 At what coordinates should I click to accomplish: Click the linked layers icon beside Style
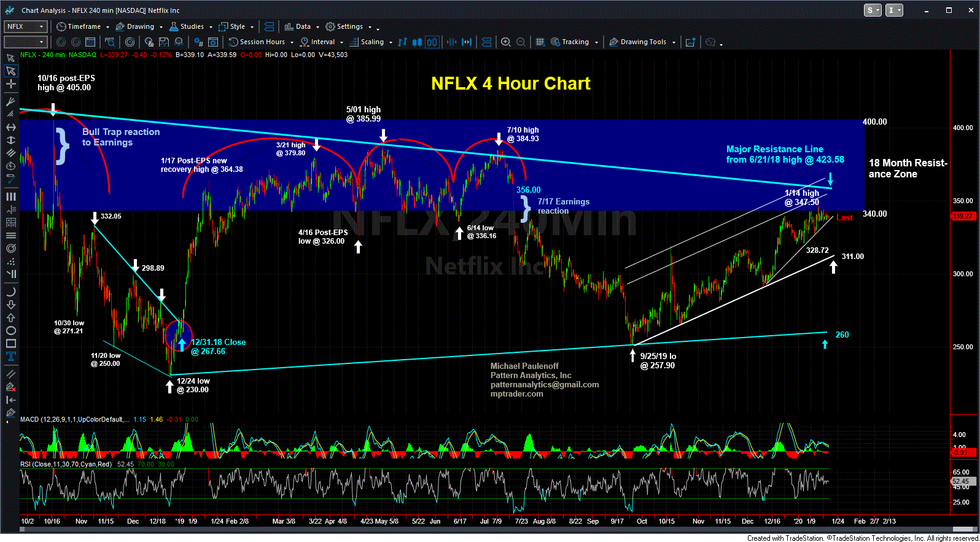point(268,26)
